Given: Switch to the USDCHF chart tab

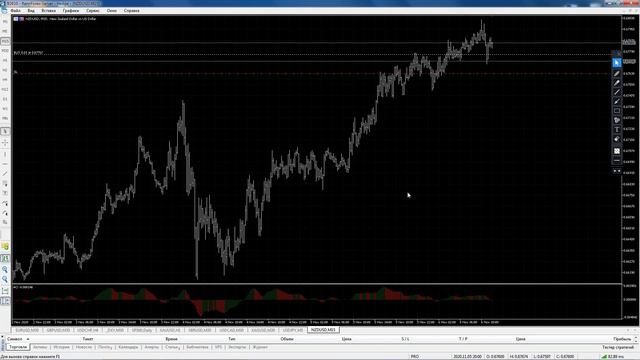Looking at the screenshot, I should tap(88, 330).
